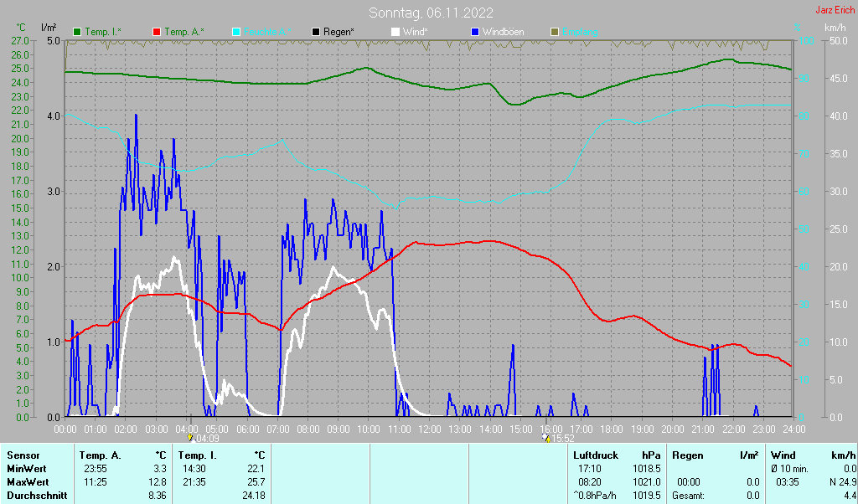Image resolution: width=858 pixels, height=504 pixels.
Task: Click the 12:00 tick on time axis
Action: (430, 429)
